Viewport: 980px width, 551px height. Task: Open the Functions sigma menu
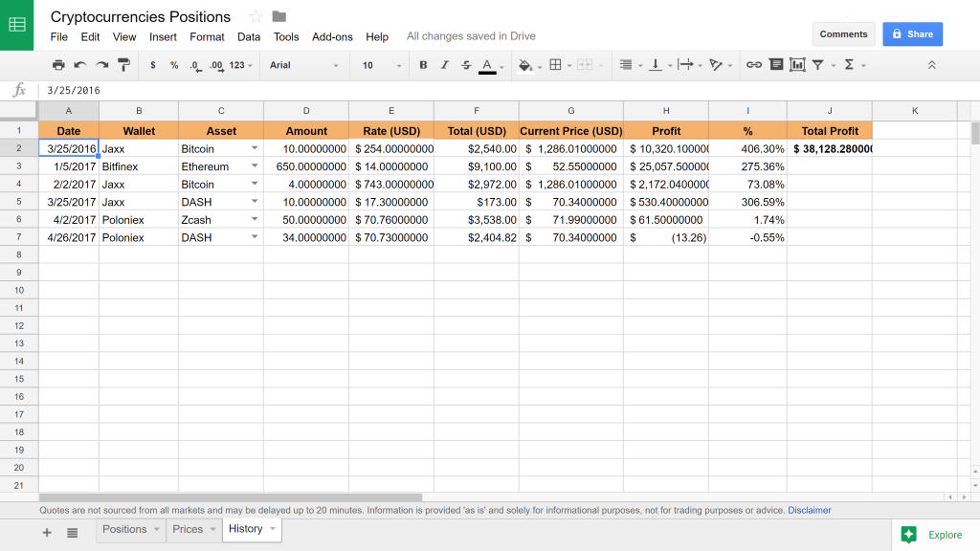click(x=850, y=65)
